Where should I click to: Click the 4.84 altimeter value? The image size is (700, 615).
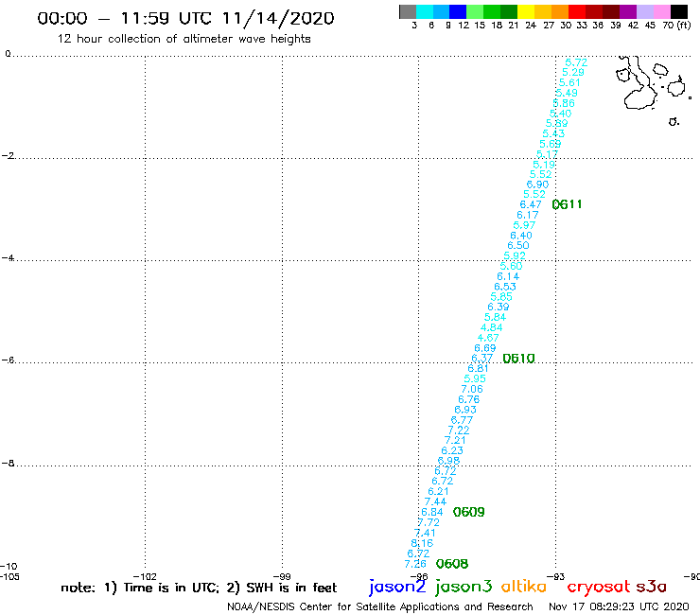coord(492,327)
